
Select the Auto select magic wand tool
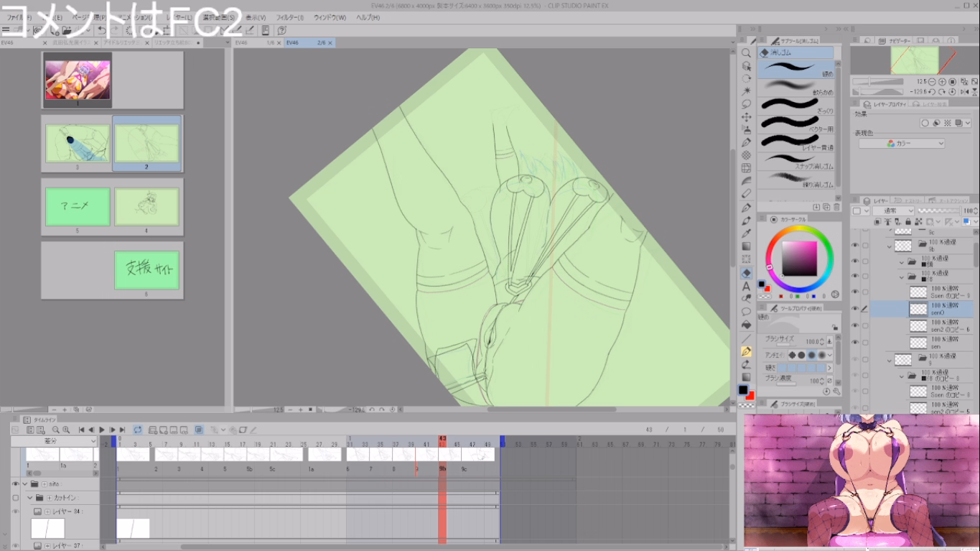pyautogui.click(x=746, y=91)
